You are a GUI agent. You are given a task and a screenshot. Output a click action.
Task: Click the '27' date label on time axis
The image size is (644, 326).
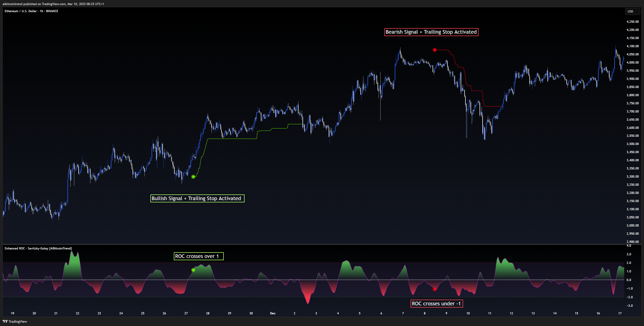pyautogui.click(x=186, y=313)
